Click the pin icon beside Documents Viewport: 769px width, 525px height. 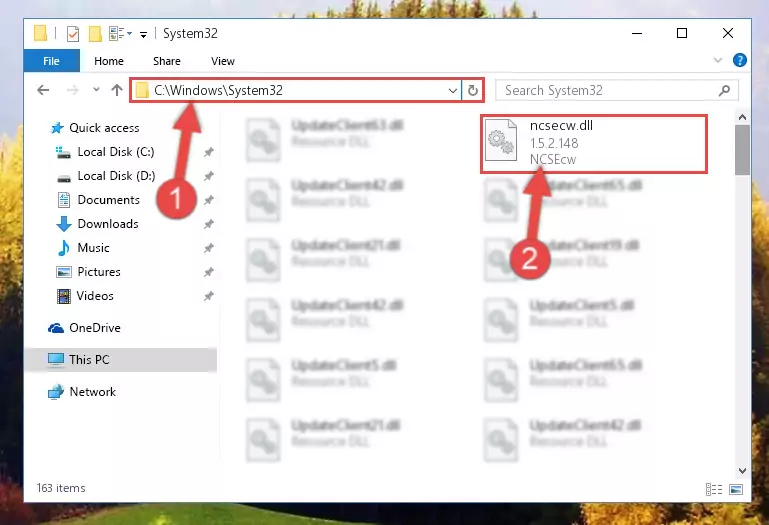[209, 200]
